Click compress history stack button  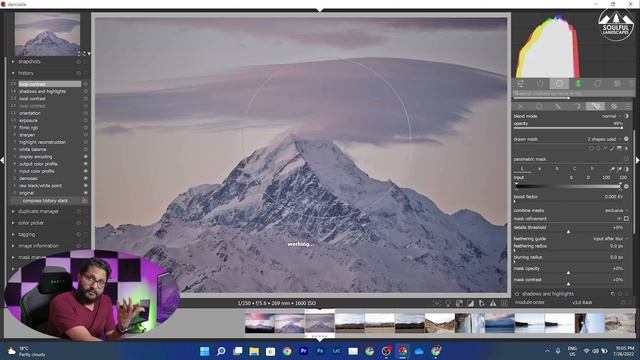(45, 201)
